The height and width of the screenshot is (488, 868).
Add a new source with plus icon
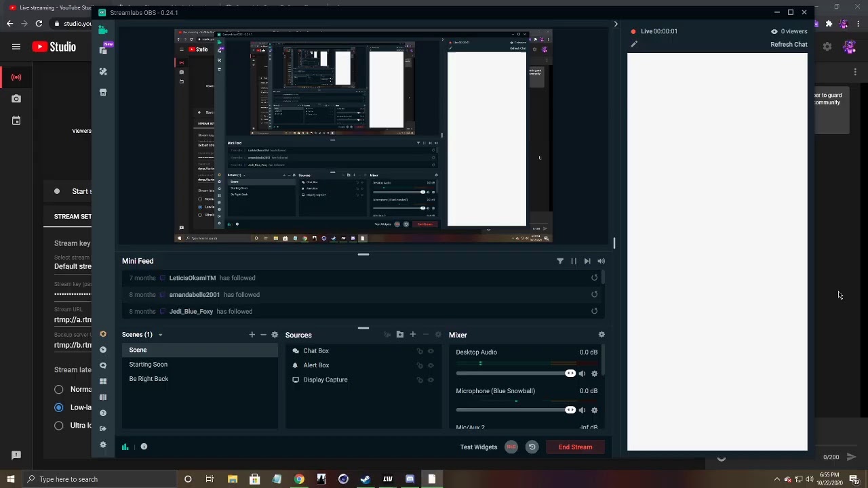point(412,335)
